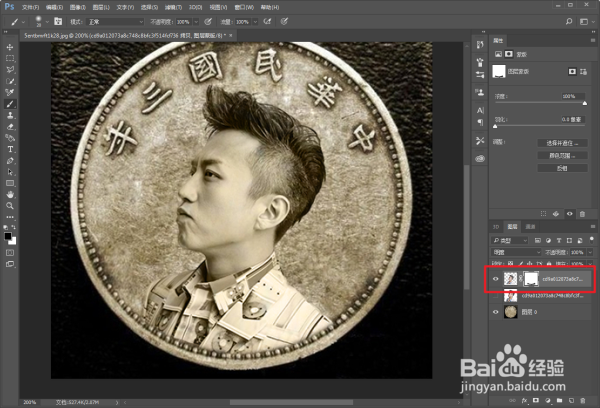Open the brush tool preset dropdown arrow
Viewport: 600px width, 408px height.
[x=23, y=22]
